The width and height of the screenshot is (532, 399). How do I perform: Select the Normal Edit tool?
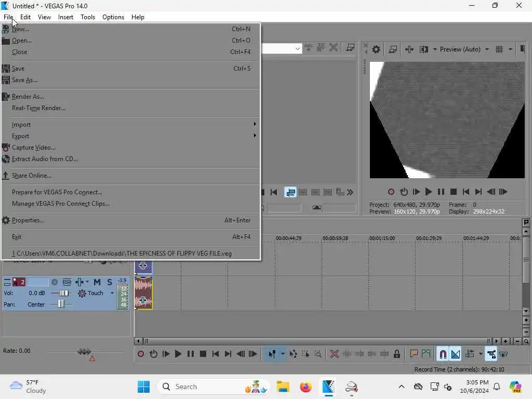point(272,354)
